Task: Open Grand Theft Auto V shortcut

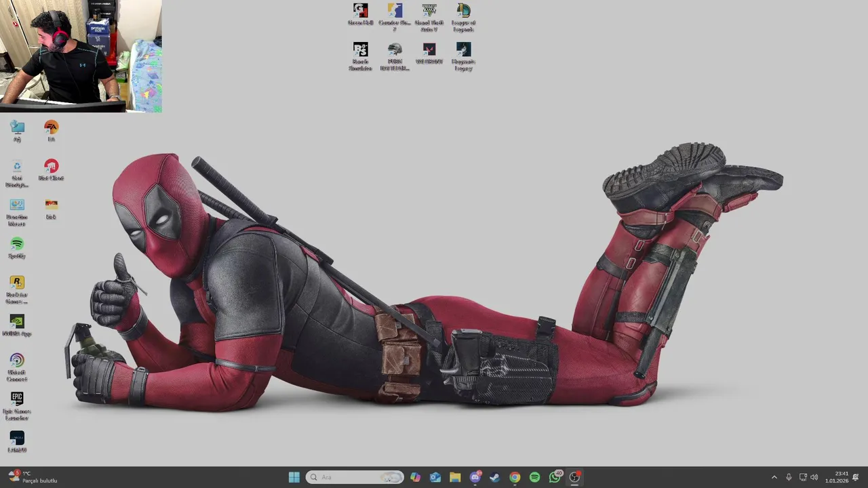Action: tap(429, 17)
